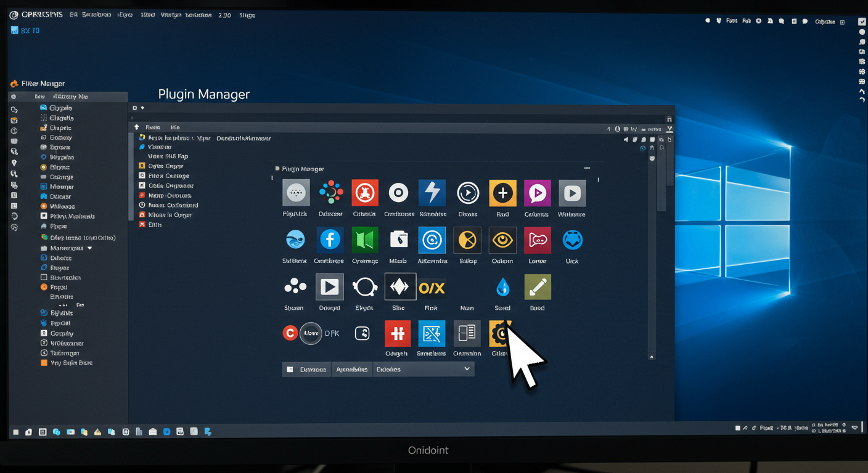The image size is (868, 473).
Task: Select the blue crossed-tools plugin
Action: pyautogui.click(x=432, y=334)
